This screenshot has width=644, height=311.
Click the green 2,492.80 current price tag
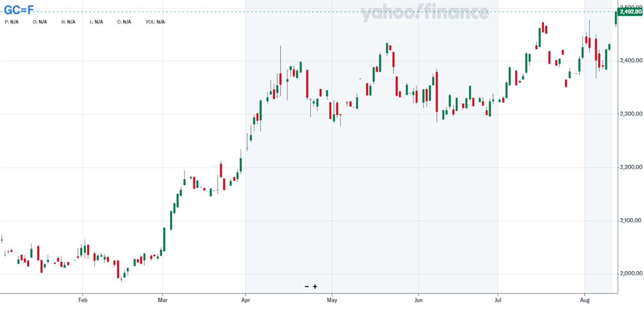pyautogui.click(x=630, y=11)
